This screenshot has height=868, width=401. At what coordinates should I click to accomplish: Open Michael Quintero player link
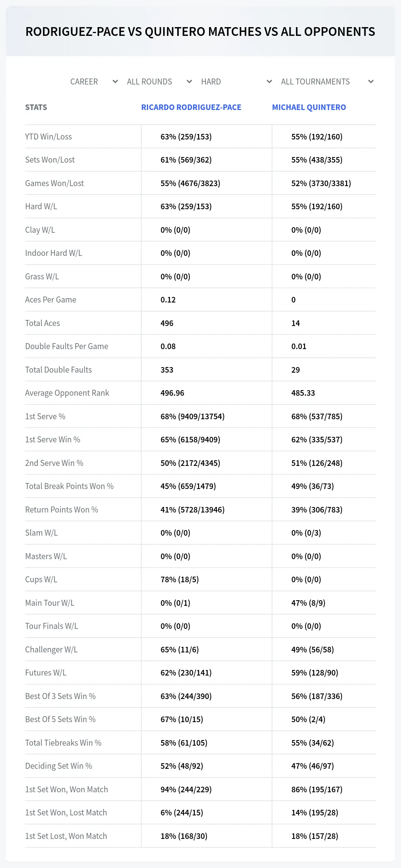(309, 107)
